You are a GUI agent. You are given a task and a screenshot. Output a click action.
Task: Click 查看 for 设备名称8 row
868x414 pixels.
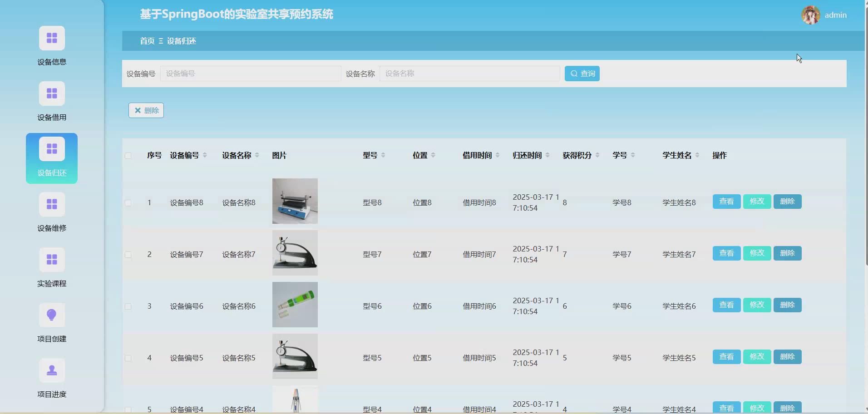pos(726,201)
